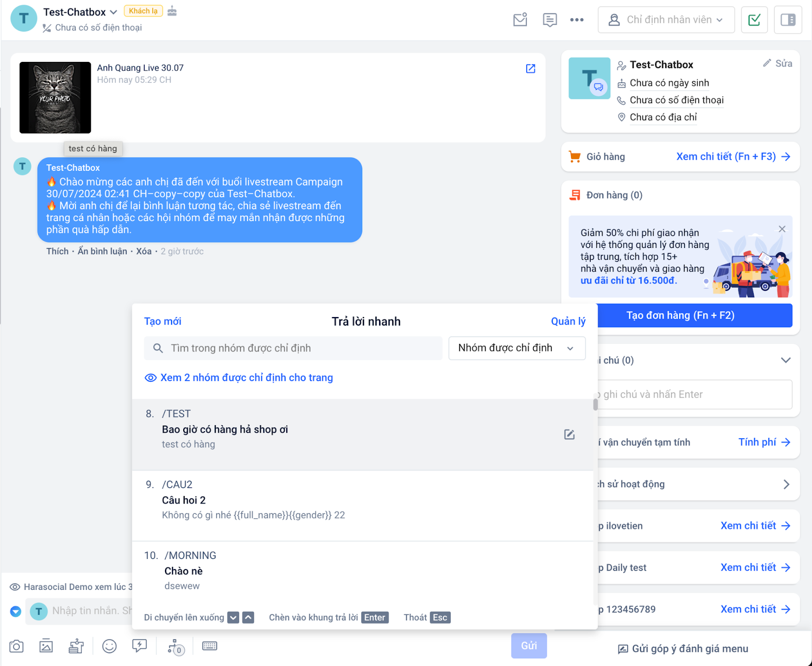Image resolution: width=812 pixels, height=666 pixels.
Task: Open the Chỉ định nhân viên dropdown
Action: click(666, 20)
